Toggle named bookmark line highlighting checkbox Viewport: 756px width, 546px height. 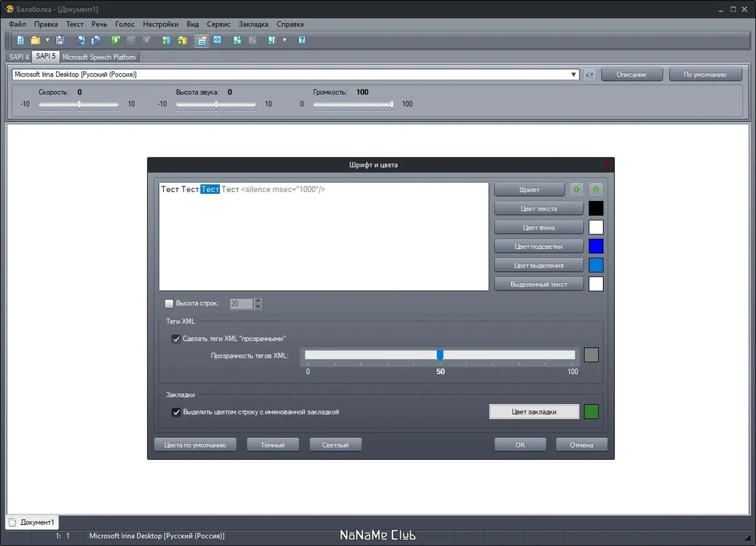[x=176, y=412]
